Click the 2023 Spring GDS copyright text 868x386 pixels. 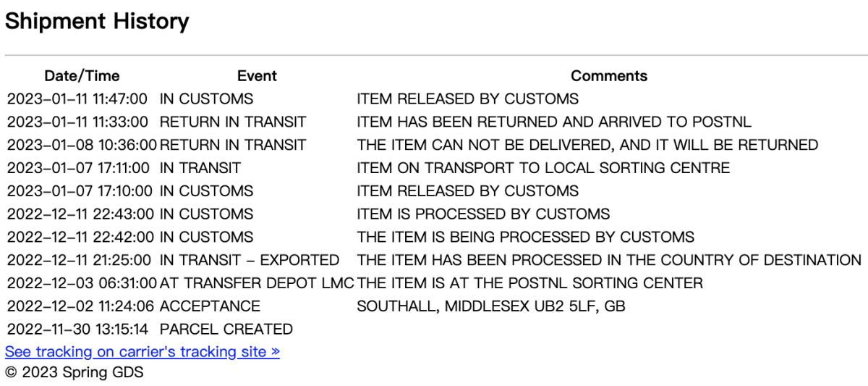pos(75,374)
